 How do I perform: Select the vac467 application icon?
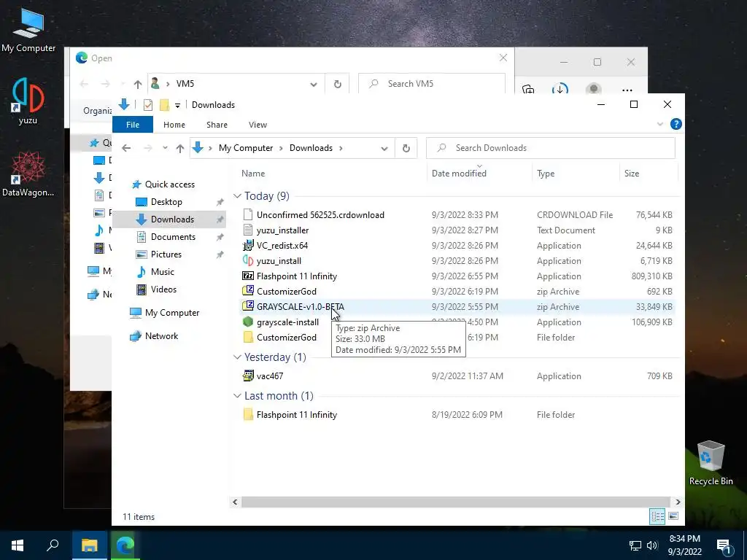click(248, 376)
